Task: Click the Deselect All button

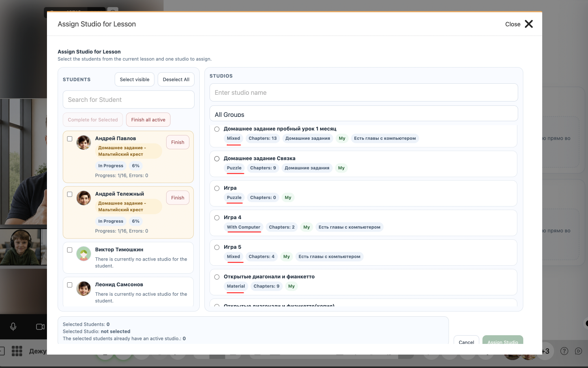Action: pyautogui.click(x=176, y=79)
